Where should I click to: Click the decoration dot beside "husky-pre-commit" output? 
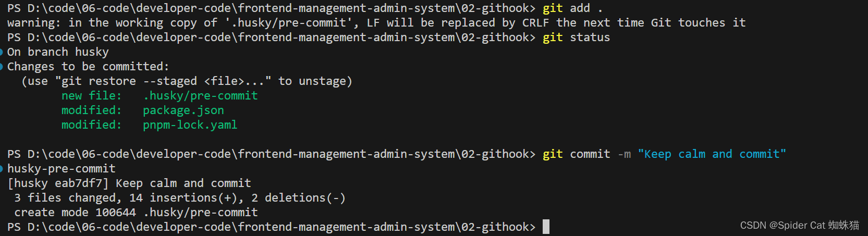2,168
